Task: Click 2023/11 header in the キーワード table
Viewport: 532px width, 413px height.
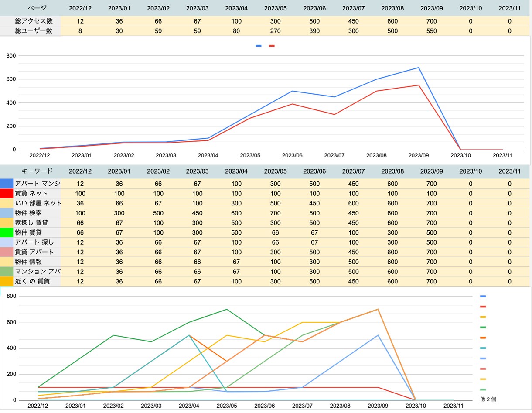Action: click(509, 171)
